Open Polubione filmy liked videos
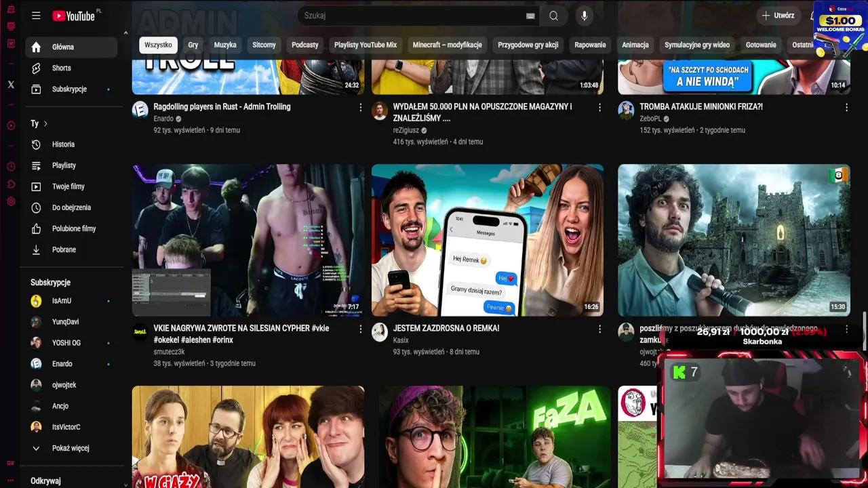This screenshot has height=488, width=868. pyautogui.click(x=71, y=228)
